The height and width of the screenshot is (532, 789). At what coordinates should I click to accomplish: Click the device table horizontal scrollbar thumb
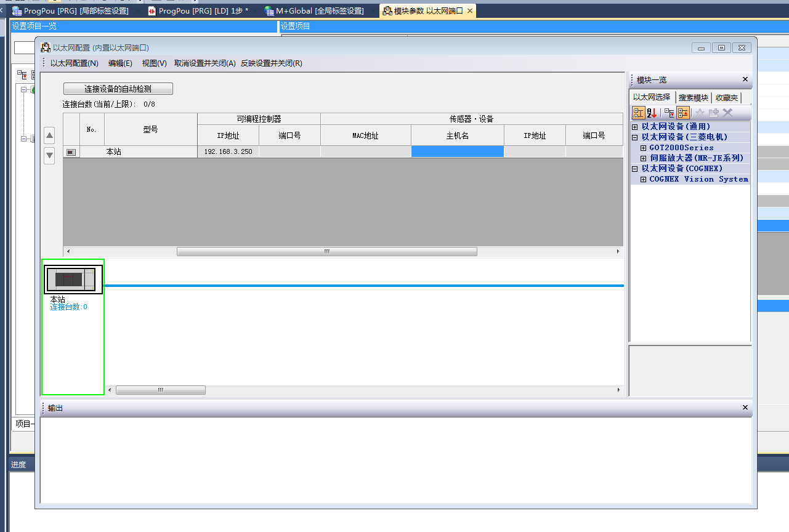click(326, 252)
